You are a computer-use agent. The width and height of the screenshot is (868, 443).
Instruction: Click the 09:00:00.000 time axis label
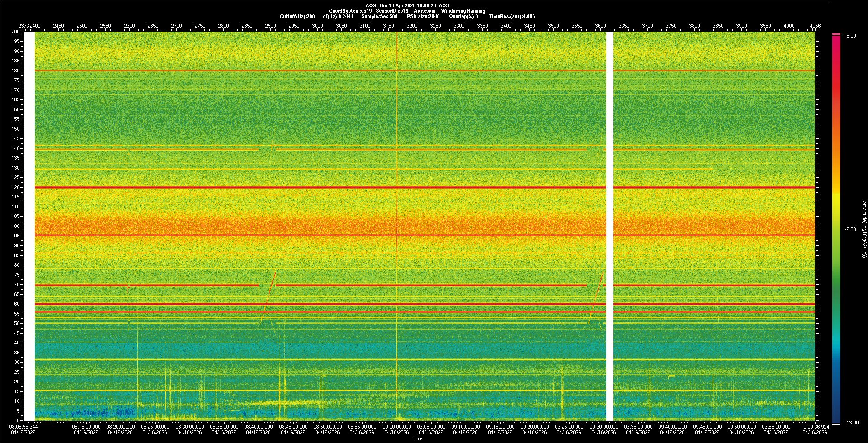pos(397,426)
